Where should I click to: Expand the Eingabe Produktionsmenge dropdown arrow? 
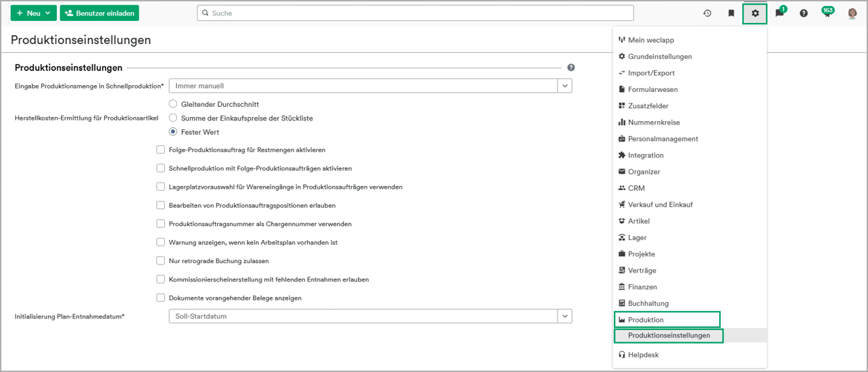(564, 86)
